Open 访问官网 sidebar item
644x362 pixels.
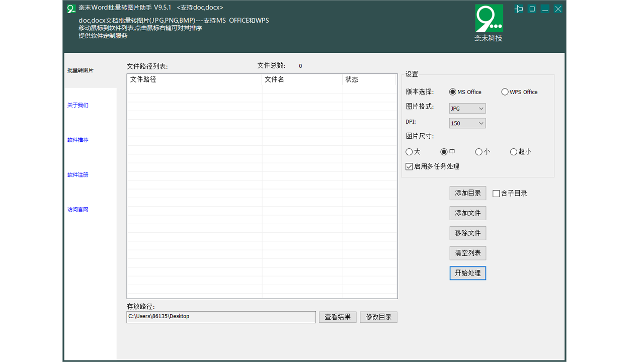point(78,209)
